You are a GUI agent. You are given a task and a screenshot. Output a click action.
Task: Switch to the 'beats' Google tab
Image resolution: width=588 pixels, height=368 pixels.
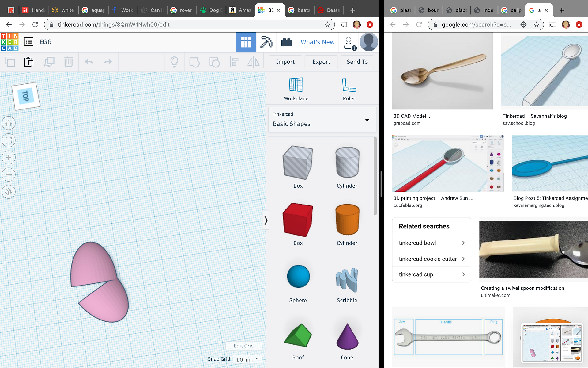pos(300,10)
